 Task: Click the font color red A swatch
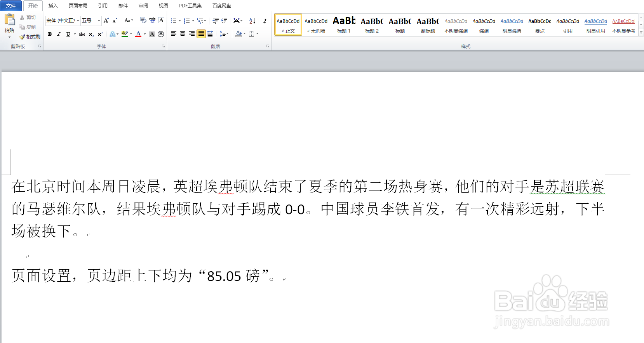(138, 34)
